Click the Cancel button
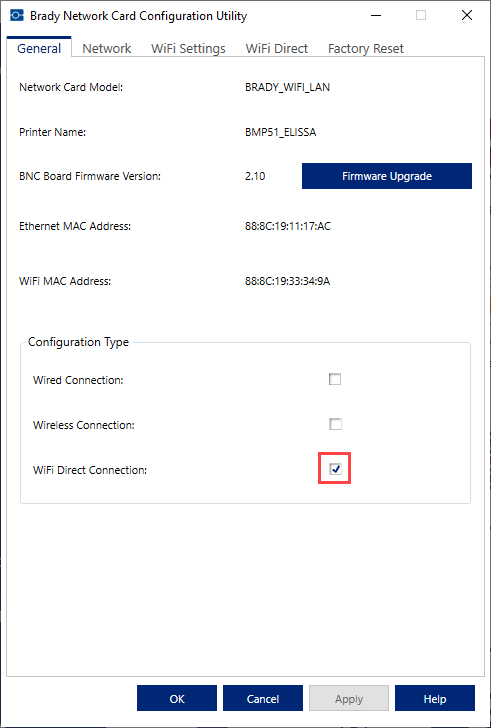 tap(263, 698)
